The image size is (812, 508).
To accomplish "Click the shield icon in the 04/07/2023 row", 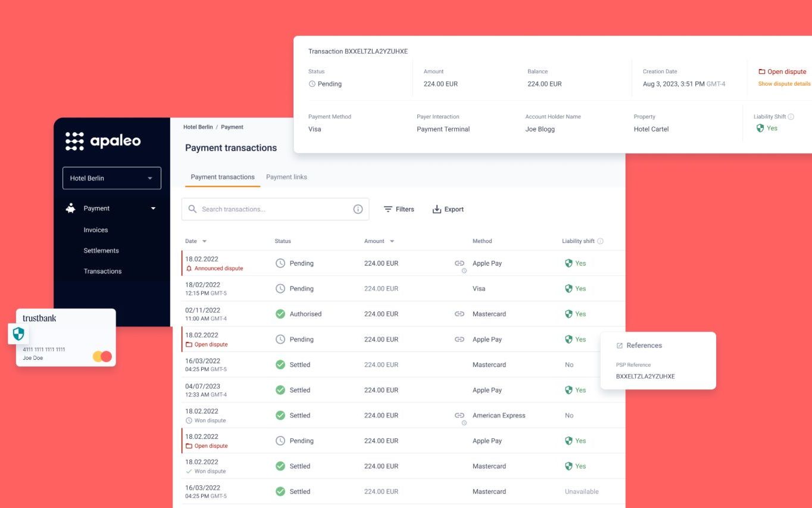I will pyautogui.click(x=569, y=390).
